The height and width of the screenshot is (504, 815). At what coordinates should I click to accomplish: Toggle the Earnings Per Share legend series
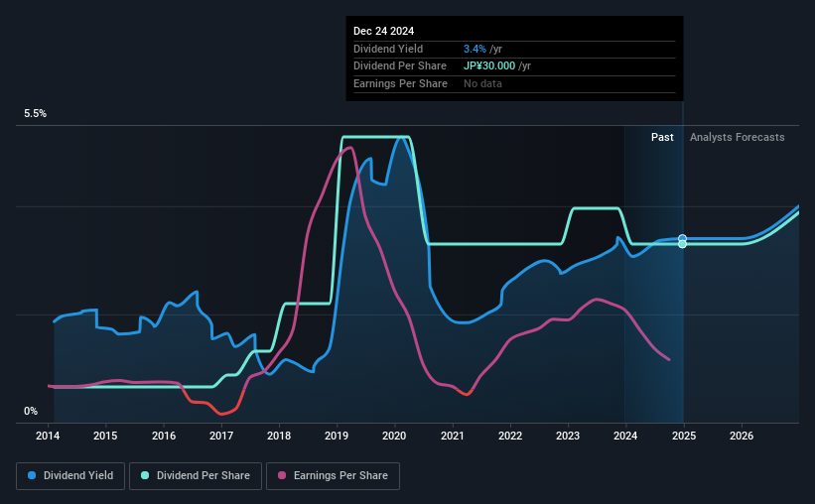point(333,476)
